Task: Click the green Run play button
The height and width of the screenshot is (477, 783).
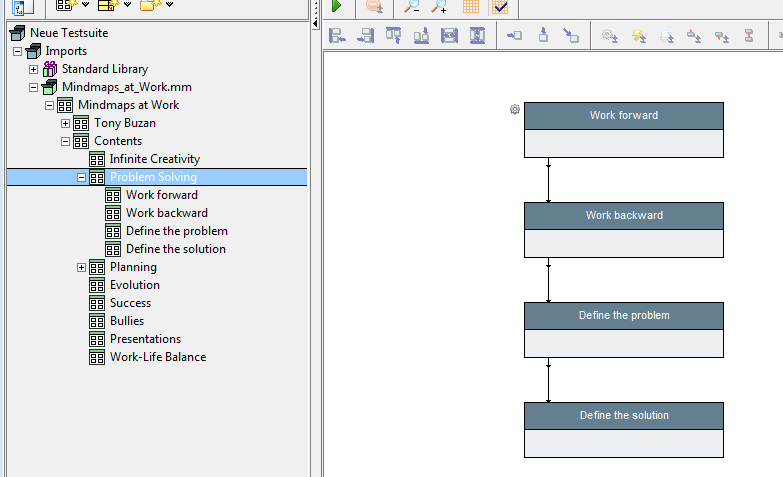Action: 337,7
